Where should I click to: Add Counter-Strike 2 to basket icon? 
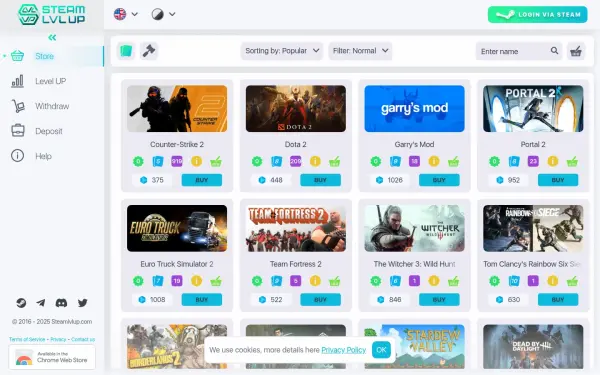[216, 161]
